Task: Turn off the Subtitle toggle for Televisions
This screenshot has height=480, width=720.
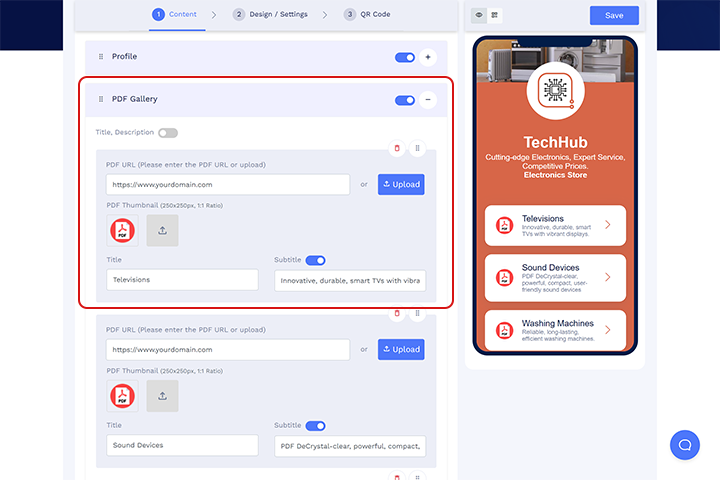Action: pyautogui.click(x=315, y=260)
